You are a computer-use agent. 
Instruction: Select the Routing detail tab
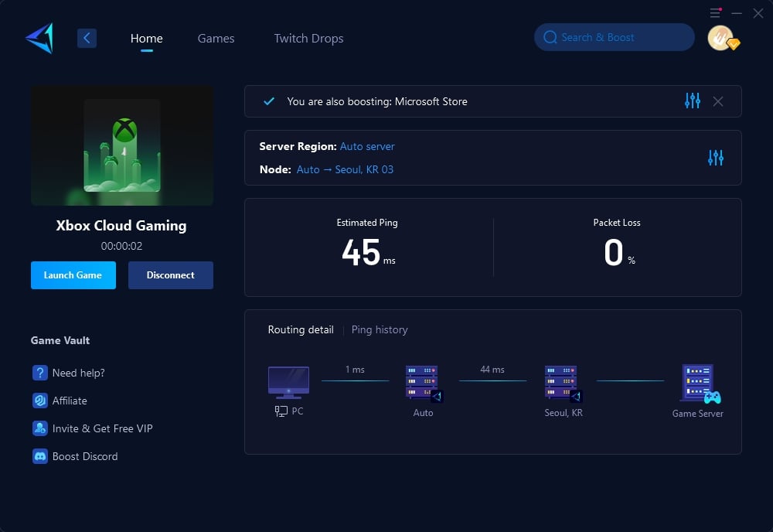(301, 329)
